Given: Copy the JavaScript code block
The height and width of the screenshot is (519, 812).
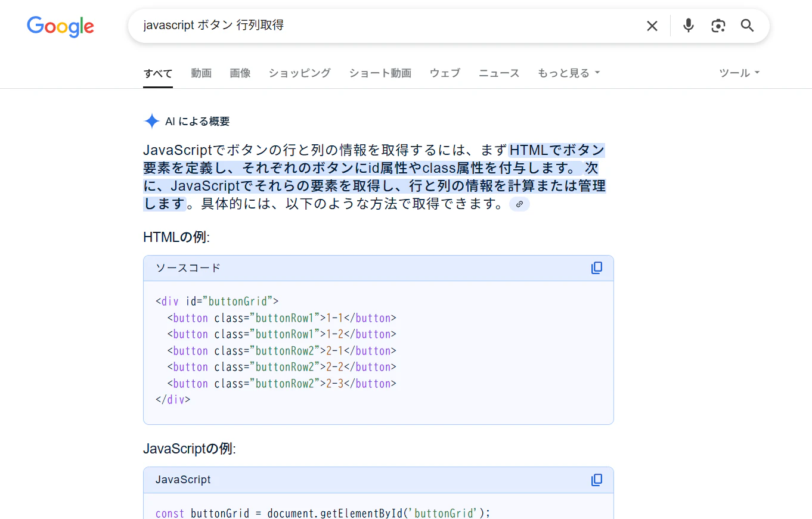Looking at the screenshot, I should click(x=597, y=480).
